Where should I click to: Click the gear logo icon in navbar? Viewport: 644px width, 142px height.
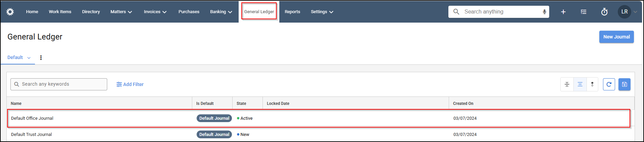pyautogui.click(x=10, y=12)
